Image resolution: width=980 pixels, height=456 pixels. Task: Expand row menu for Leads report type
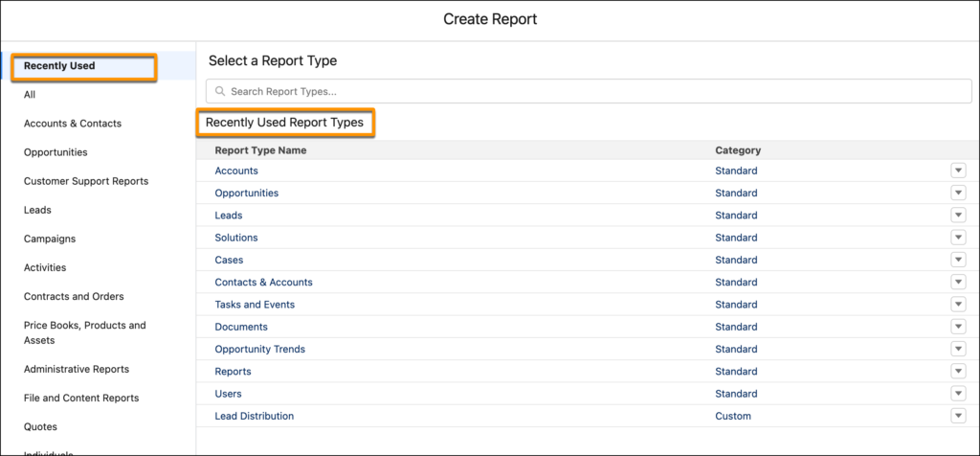tap(958, 216)
